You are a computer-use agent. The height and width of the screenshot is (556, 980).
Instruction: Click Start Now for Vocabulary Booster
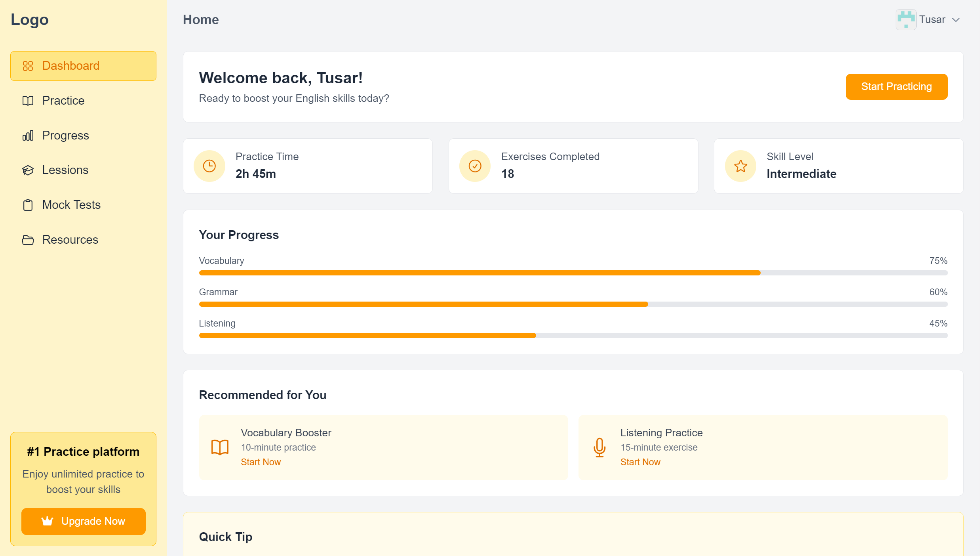click(261, 462)
